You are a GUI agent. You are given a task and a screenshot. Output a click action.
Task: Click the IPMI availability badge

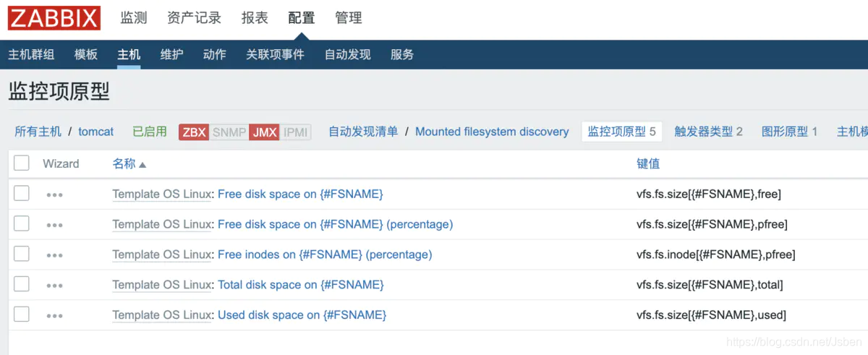[296, 132]
